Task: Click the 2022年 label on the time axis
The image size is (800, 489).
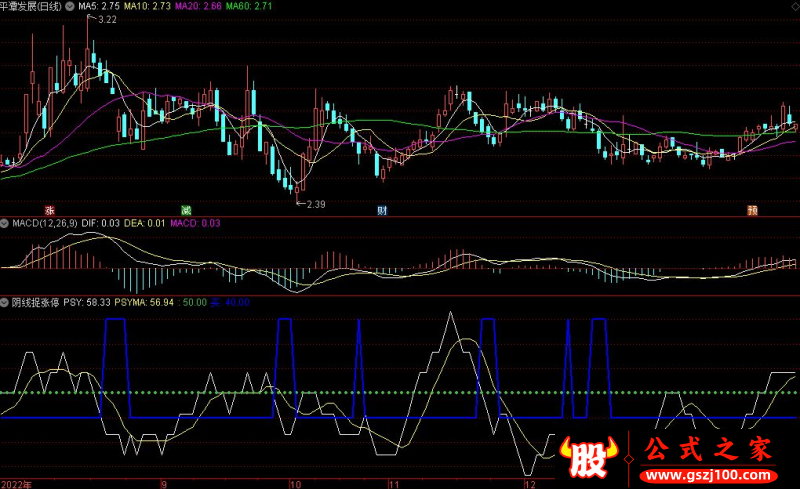Action: [17, 482]
